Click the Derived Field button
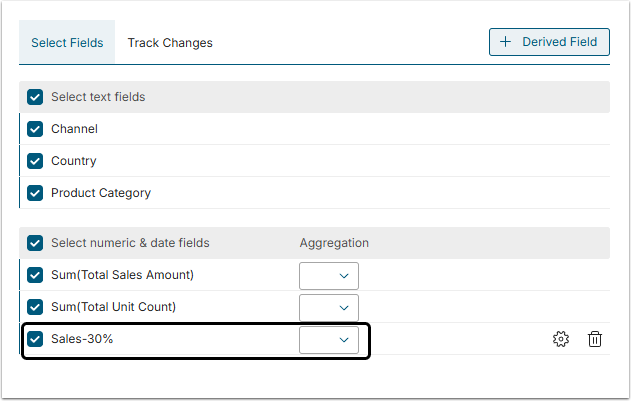Viewport: 631px width, 401px height. [549, 42]
